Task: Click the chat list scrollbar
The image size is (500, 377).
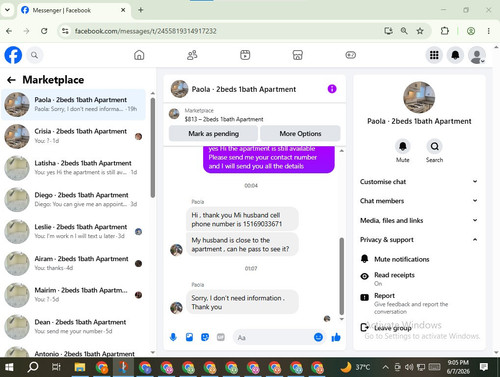Action: click(153, 148)
